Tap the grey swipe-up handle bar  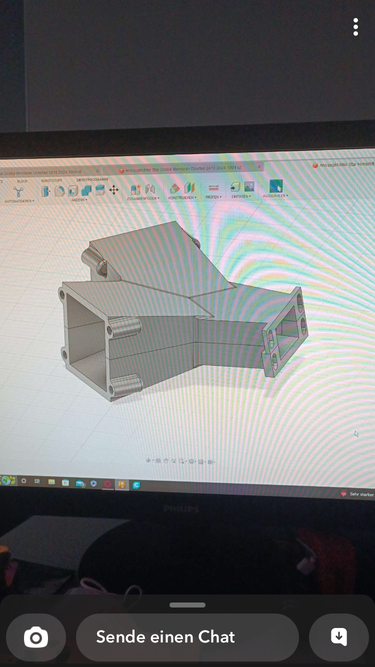pos(187,605)
